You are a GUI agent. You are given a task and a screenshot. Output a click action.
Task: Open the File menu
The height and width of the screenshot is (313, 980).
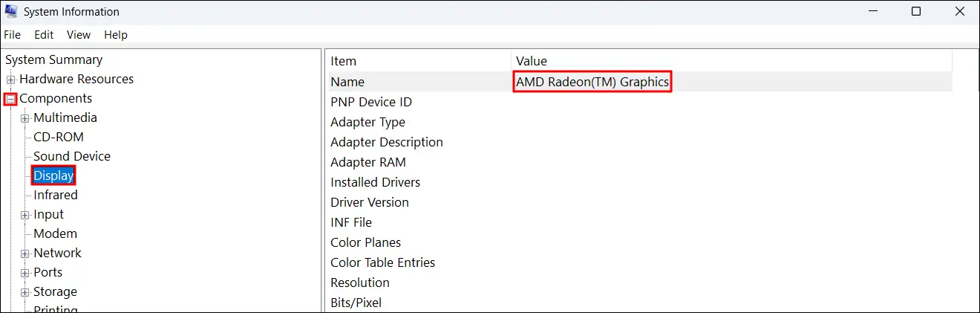pyautogui.click(x=12, y=35)
